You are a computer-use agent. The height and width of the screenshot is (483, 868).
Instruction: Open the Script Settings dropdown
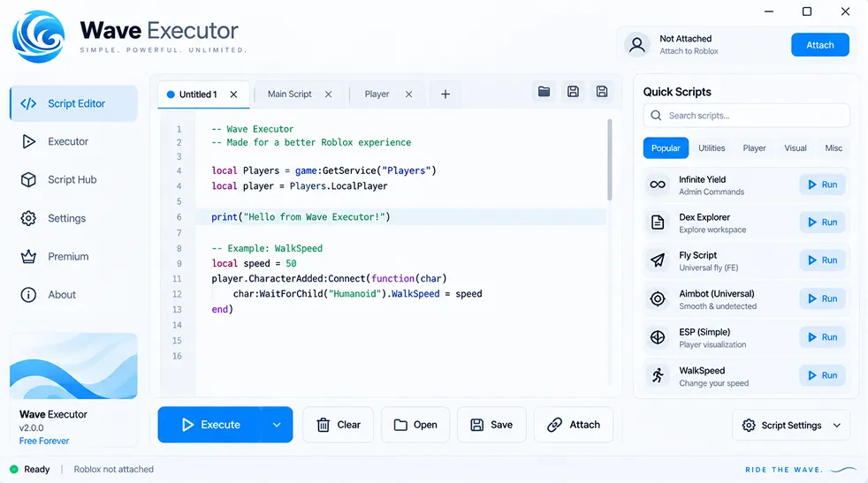click(791, 425)
